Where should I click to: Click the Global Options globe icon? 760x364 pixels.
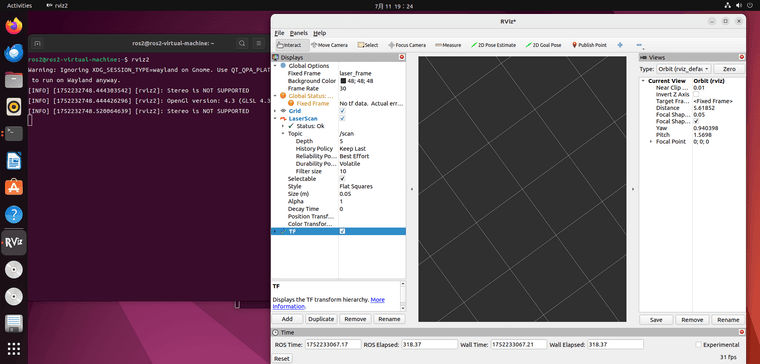283,65
